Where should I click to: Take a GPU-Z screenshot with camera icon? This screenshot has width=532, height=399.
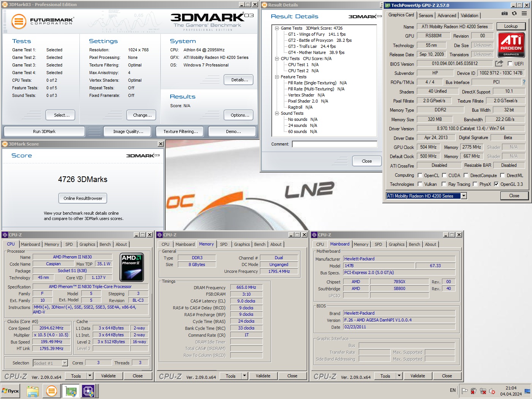(504, 13)
